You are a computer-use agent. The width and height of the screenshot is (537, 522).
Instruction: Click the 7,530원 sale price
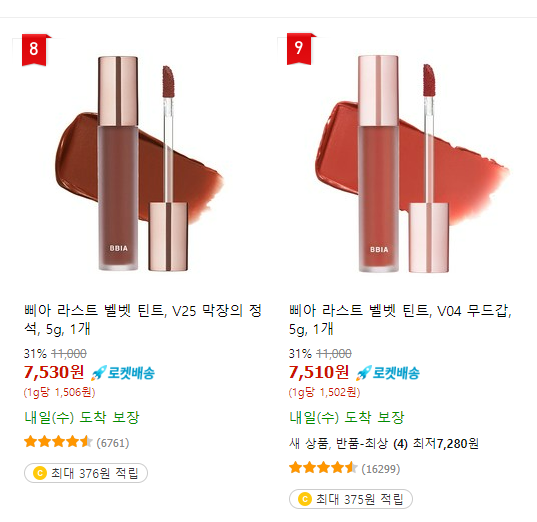click(54, 372)
